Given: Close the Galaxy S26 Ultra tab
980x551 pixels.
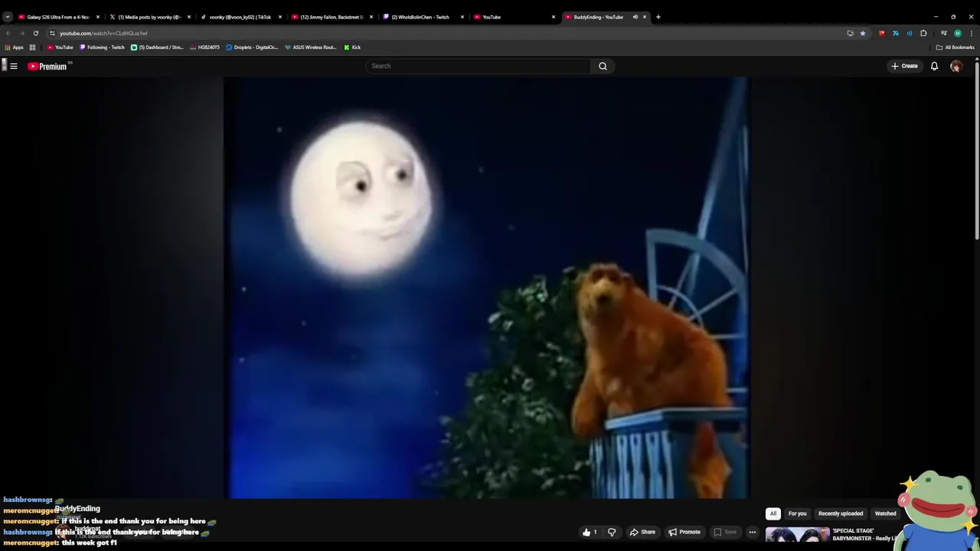Looking at the screenshot, I should click(x=97, y=17).
